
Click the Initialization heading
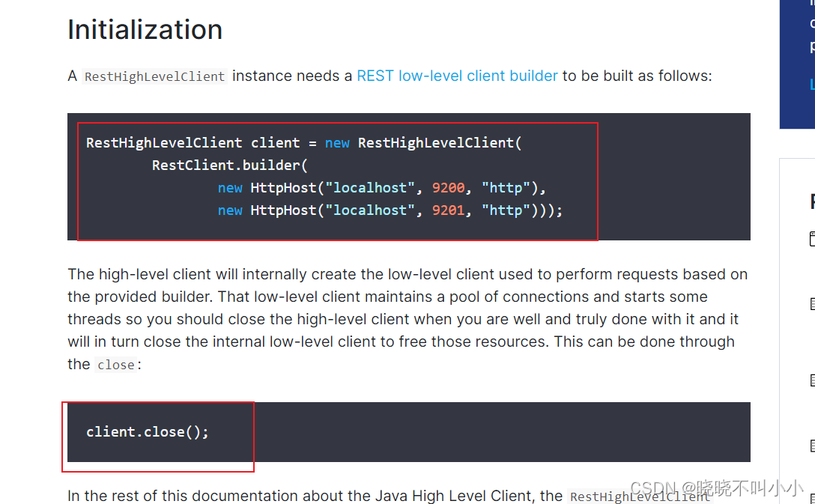point(145,29)
